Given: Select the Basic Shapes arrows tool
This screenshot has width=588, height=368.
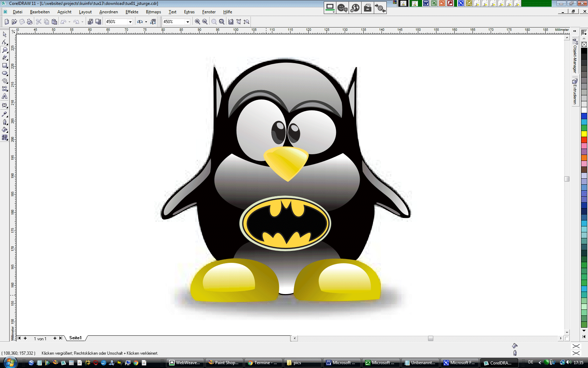Looking at the screenshot, I should pos(5,89).
